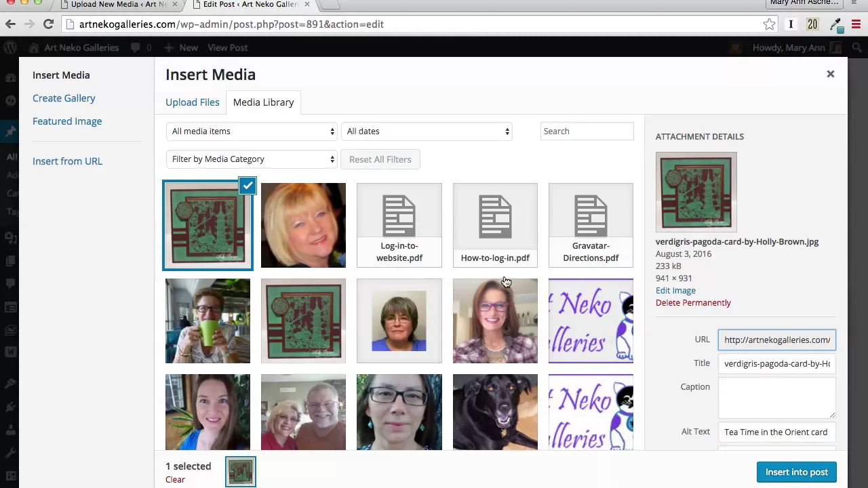Uncheck the selected pagoda card thumbnail
The image size is (868, 488).
pos(248,186)
